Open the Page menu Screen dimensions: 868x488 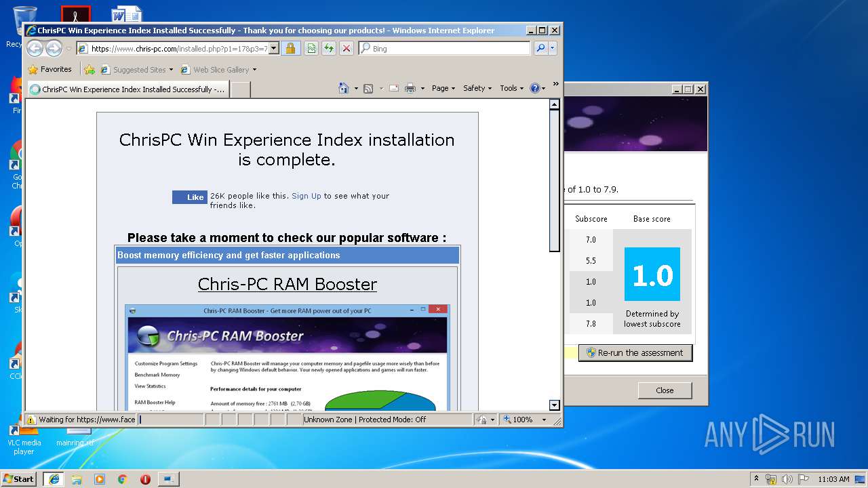pos(443,88)
